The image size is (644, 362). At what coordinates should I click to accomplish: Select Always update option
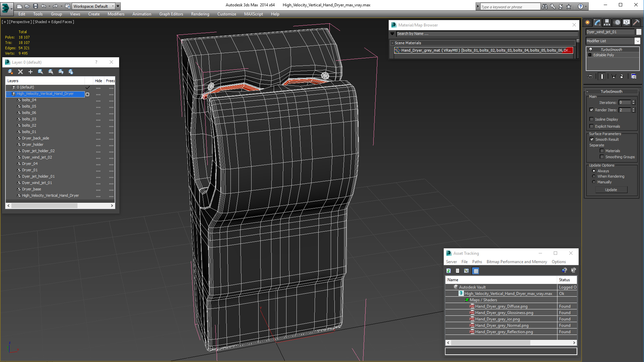pyautogui.click(x=594, y=171)
